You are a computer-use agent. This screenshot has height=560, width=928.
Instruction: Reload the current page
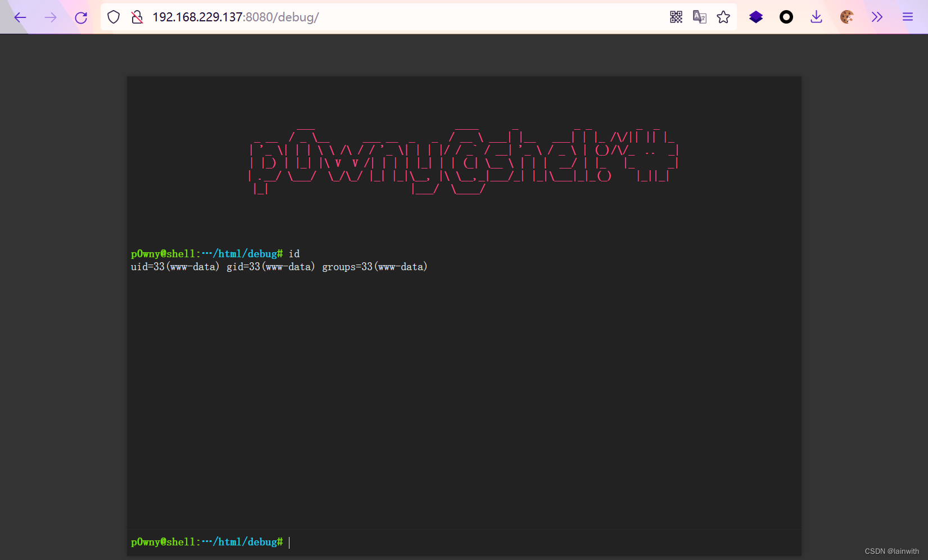81,17
